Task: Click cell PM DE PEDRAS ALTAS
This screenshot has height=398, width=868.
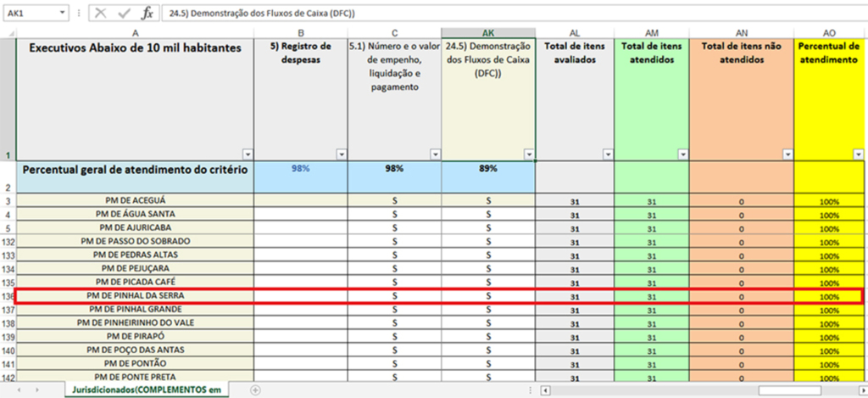Action: pyautogui.click(x=135, y=255)
